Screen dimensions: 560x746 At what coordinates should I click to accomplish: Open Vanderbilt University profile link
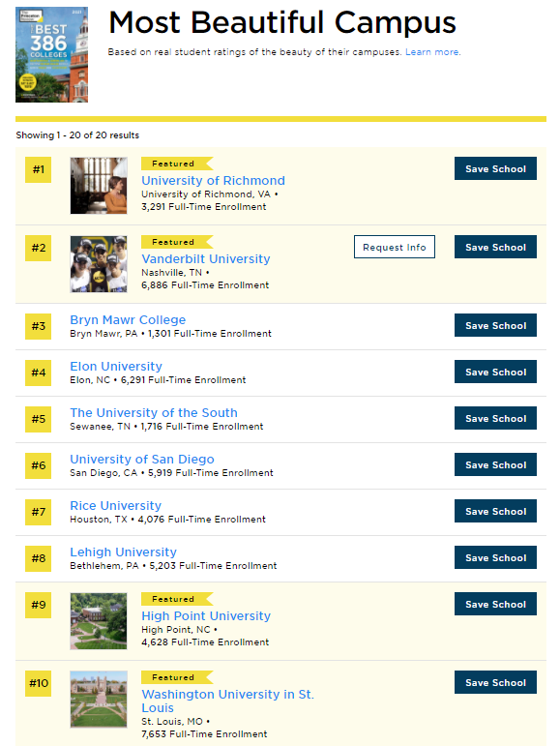coord(206,258)
